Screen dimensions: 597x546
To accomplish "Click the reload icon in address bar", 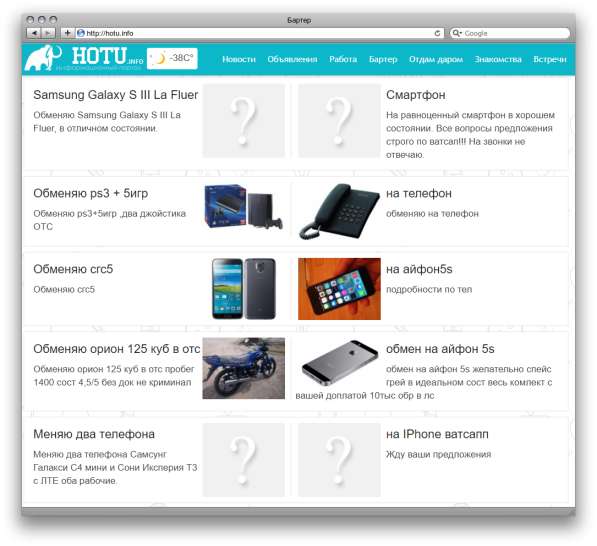I will [x=437, y=34].
